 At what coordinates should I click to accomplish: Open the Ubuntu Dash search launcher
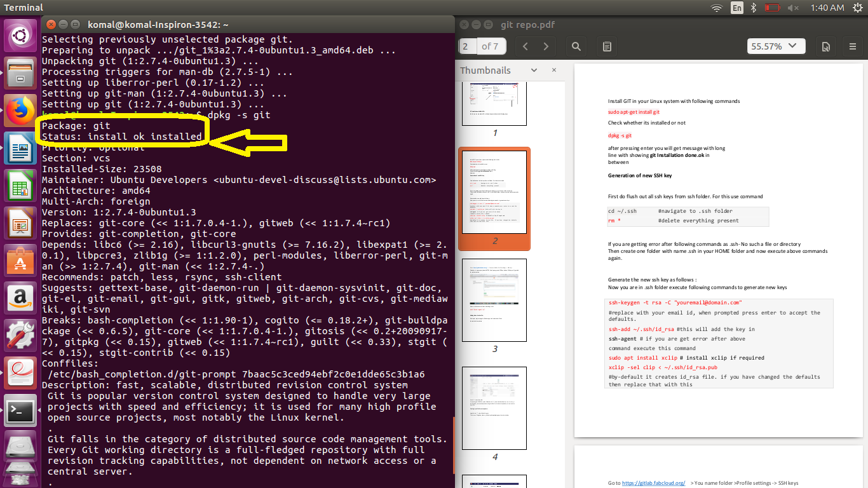20,36
